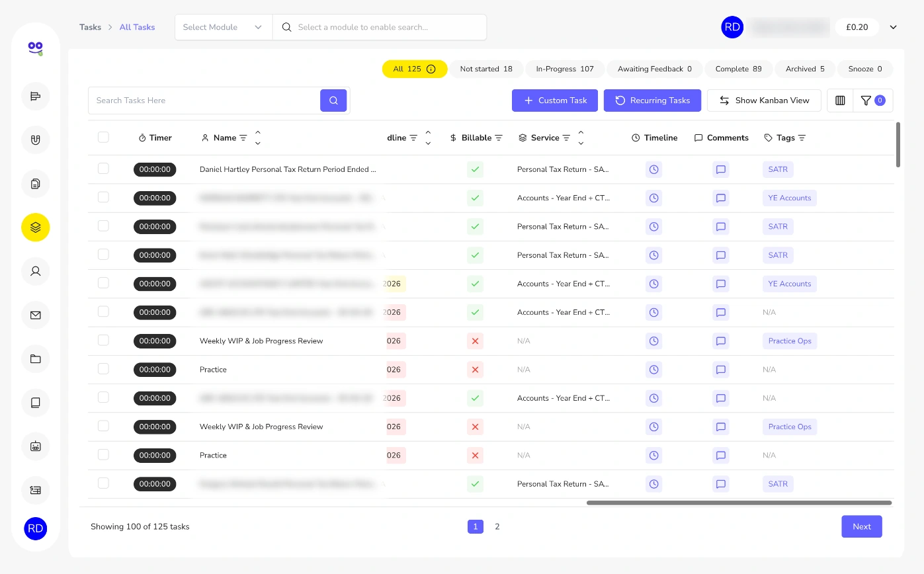Screen dimensions: 924x574
Task: Open the Select Module dropdown
Action: pyautogui.click(x=224, y=27)
